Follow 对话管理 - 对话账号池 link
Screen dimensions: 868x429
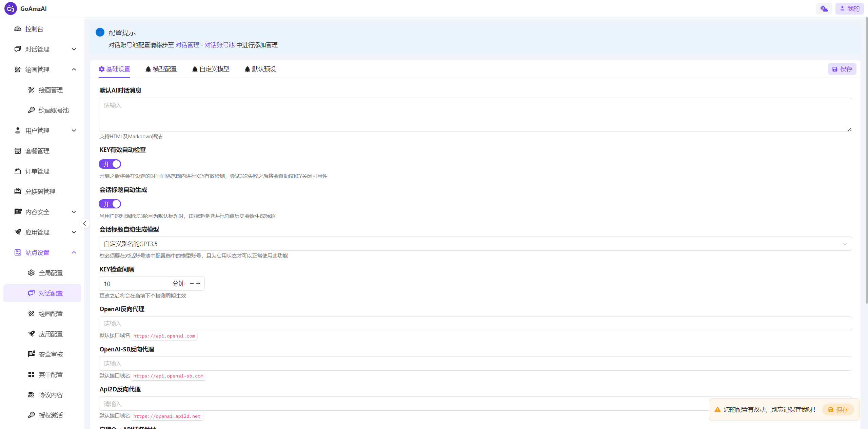(205, 45)
